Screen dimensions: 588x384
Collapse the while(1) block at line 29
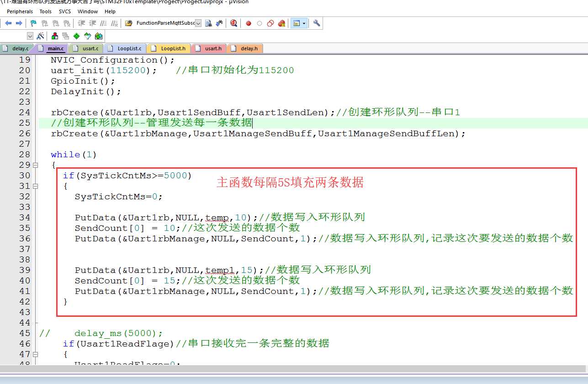[x=35, y=165]
